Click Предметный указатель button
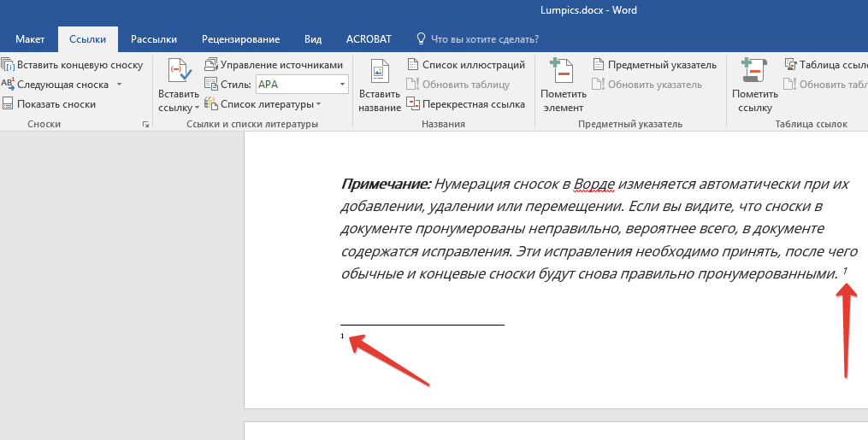The height and width of the screenshot is (440, 868). pyautogui.click(x=661, y=65)
